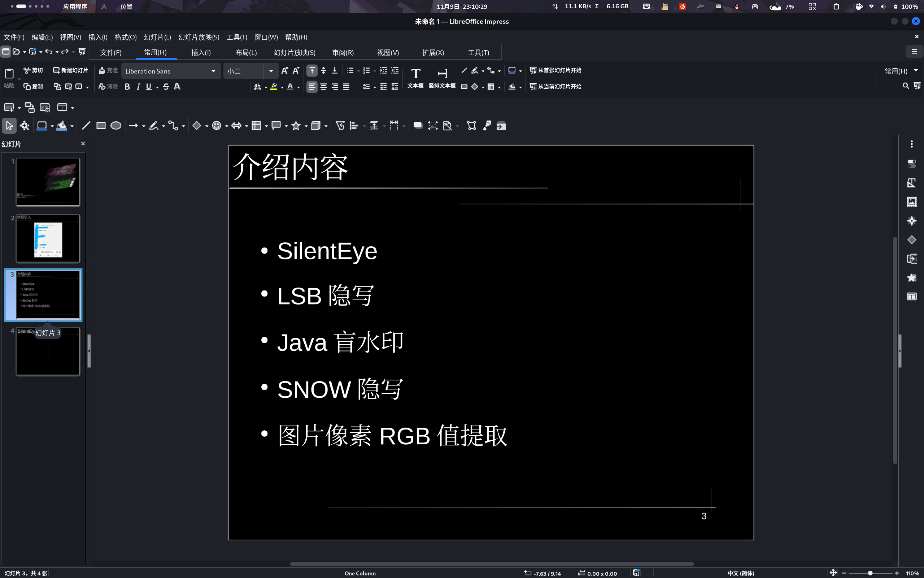Click the 清除 clear formatting button
The width and height of the screenshot is (924, 578).
tap(108, 86)
